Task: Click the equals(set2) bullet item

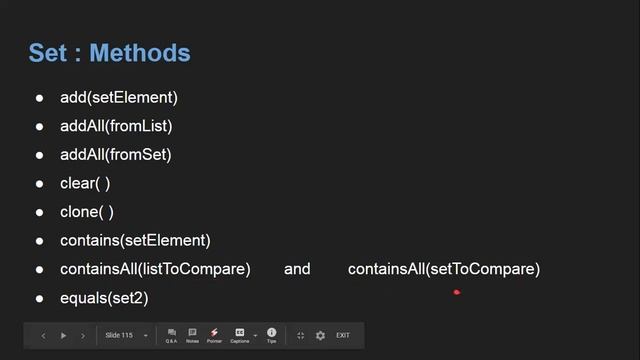Action: pos(104,298)
